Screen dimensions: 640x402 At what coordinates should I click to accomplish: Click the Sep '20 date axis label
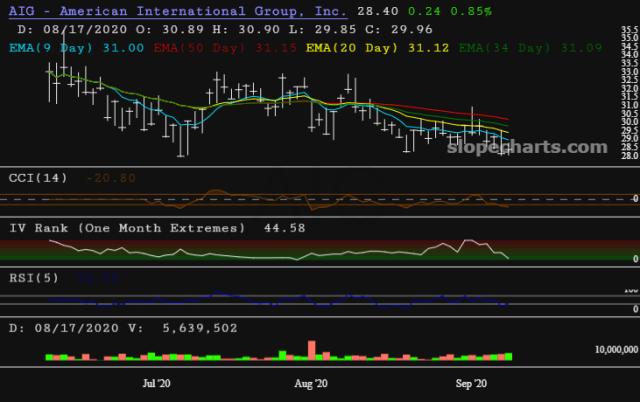pos(471,383)
